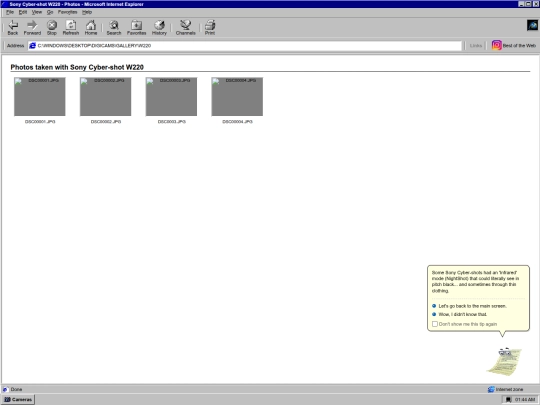Click the "Done" status bar text
Screen dimensions: 540x405
click(x=16, y=389)
